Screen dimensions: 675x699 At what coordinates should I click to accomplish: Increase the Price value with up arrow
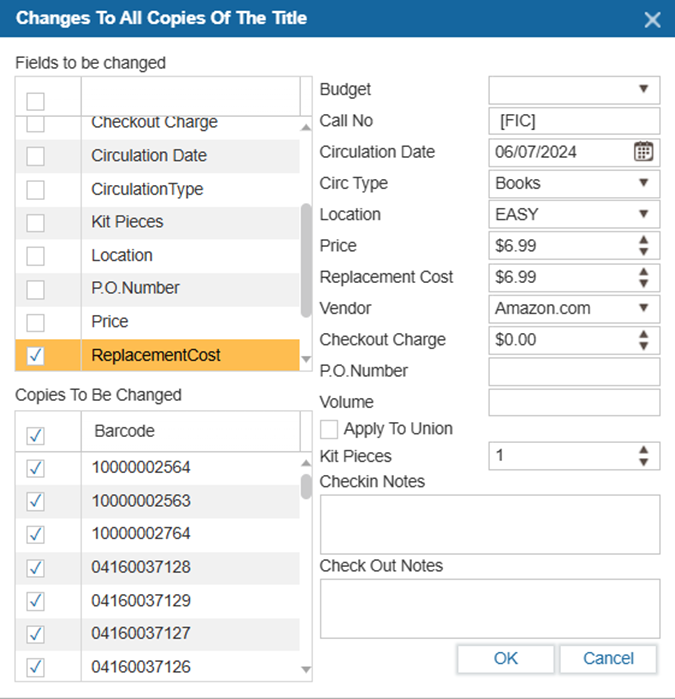[x=643, y=240]
